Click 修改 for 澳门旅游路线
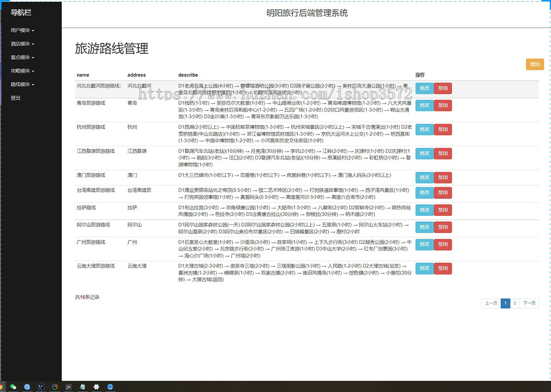Viewport: 551px width, 392px height. 424,177
